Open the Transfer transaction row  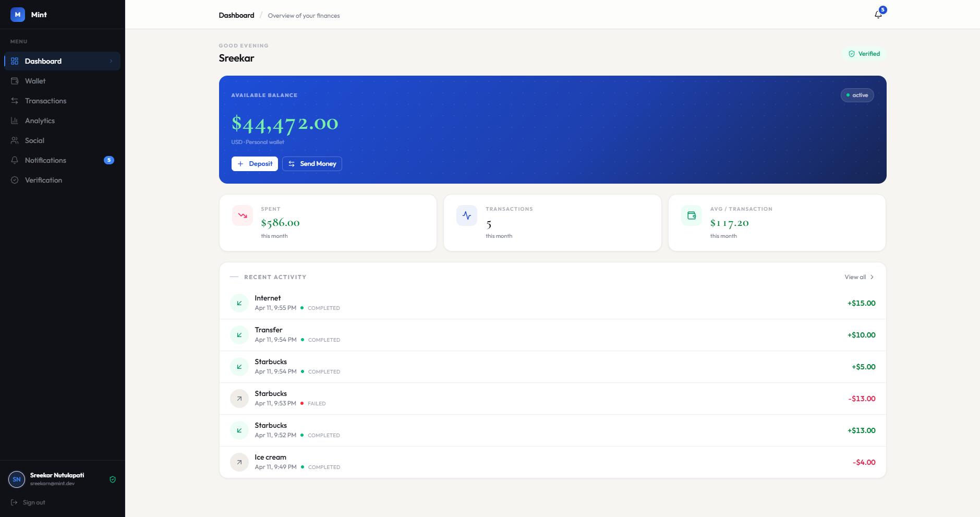click(x=553, y=335)
